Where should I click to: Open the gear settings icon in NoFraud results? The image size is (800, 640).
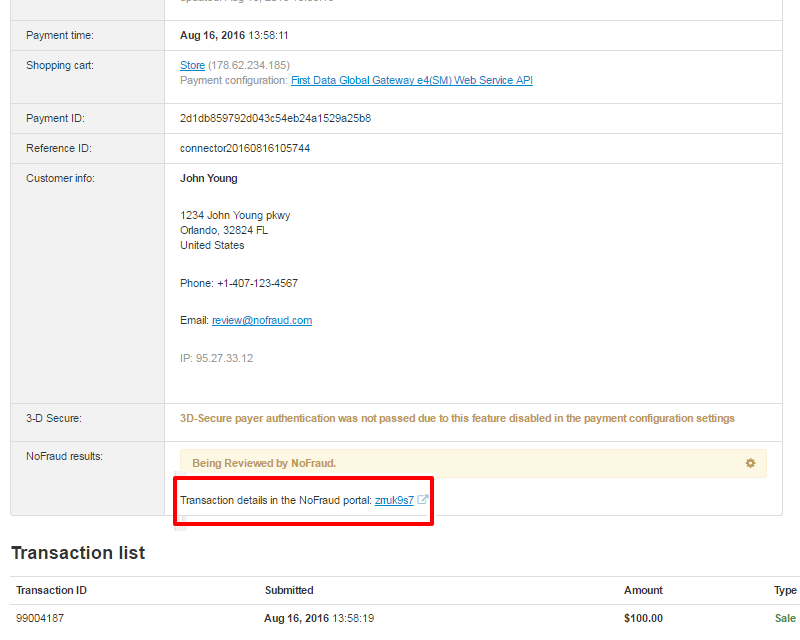tap(750, 463)
